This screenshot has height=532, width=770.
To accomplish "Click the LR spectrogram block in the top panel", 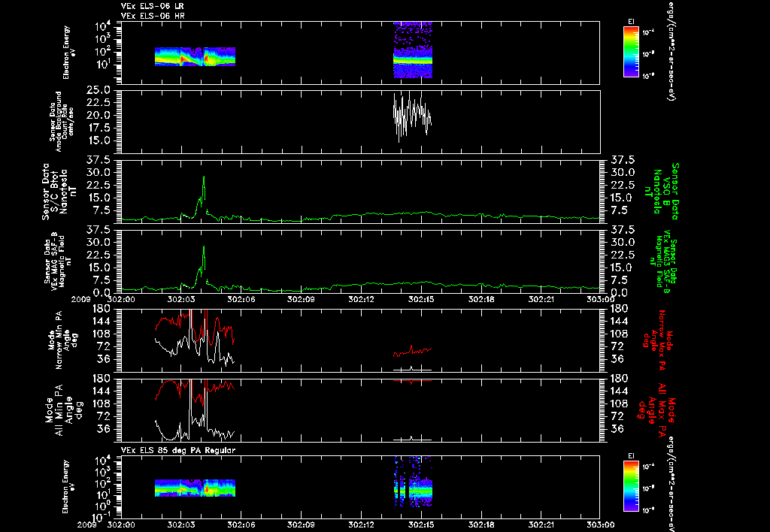I will point(195,56).
